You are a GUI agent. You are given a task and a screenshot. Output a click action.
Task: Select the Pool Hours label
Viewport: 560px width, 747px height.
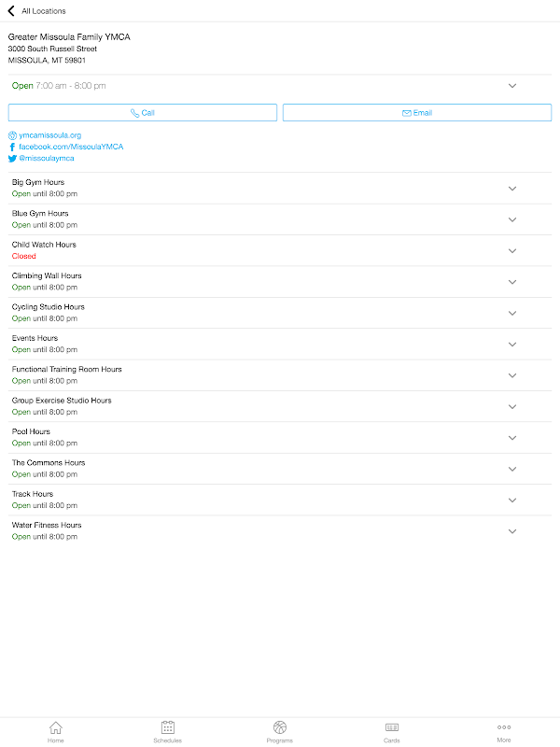click(x=31, y=431)
